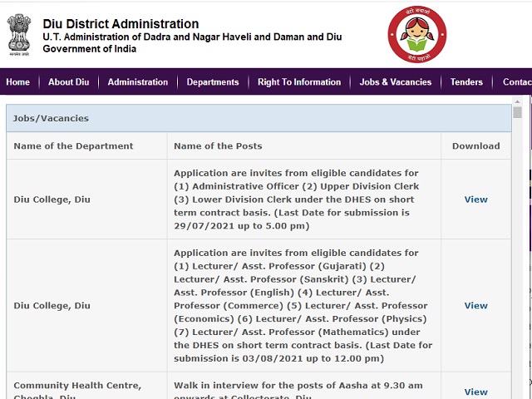View the Administrative Officer vacancy document
532x399 pixels.
(476, 199)
